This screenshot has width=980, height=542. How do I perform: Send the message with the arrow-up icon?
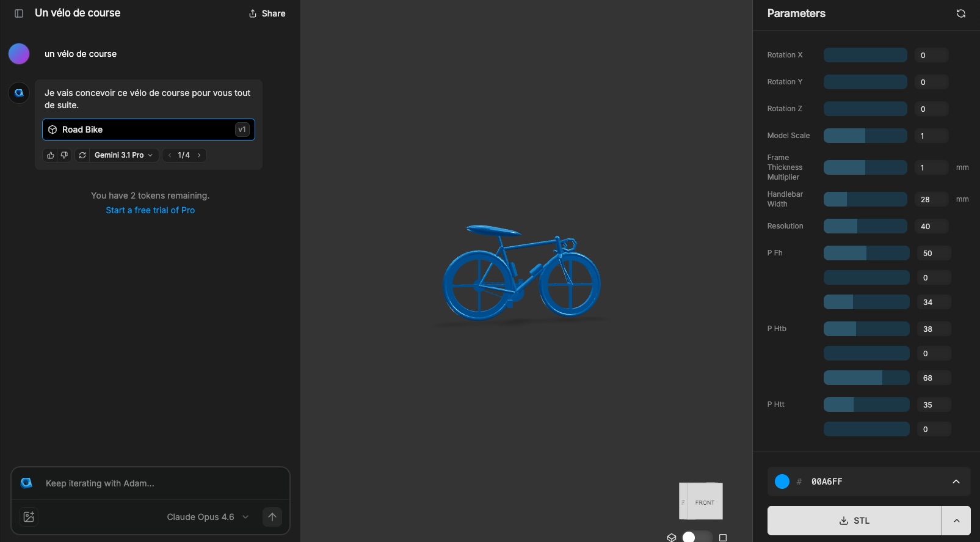272,517
